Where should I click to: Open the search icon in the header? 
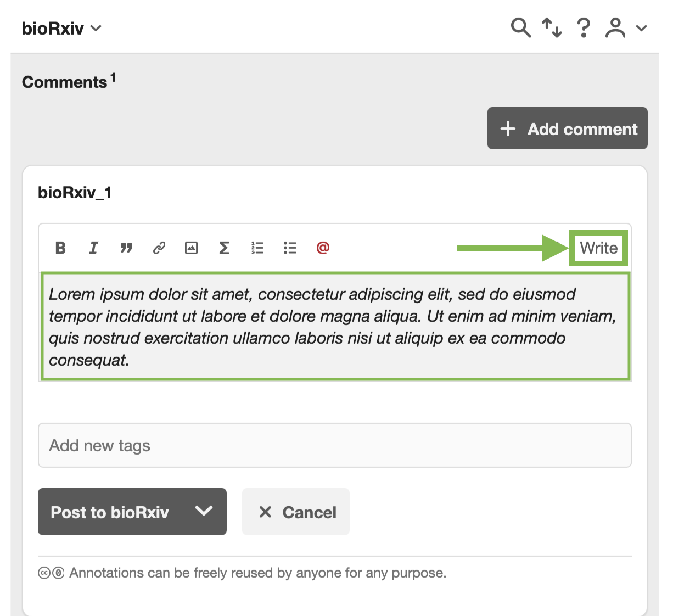click(520, 27)
